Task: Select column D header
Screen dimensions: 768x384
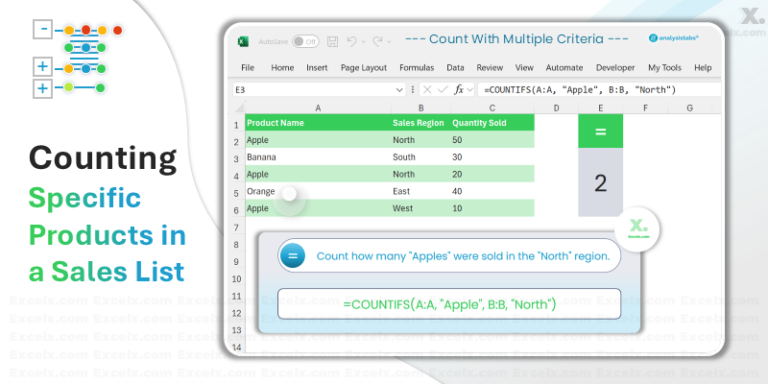Action: tap(556, 108)
